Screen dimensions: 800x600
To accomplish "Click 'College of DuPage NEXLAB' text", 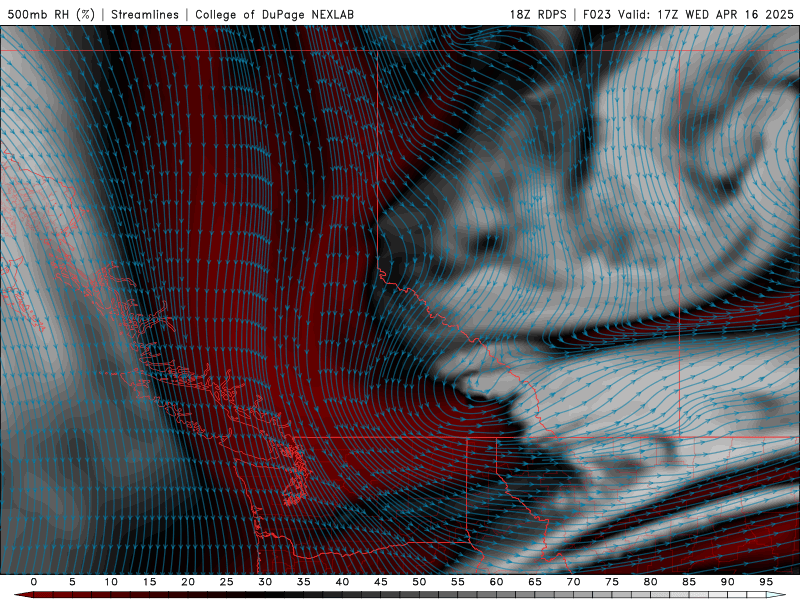I will pyautogui.click(x=274, y=14).
